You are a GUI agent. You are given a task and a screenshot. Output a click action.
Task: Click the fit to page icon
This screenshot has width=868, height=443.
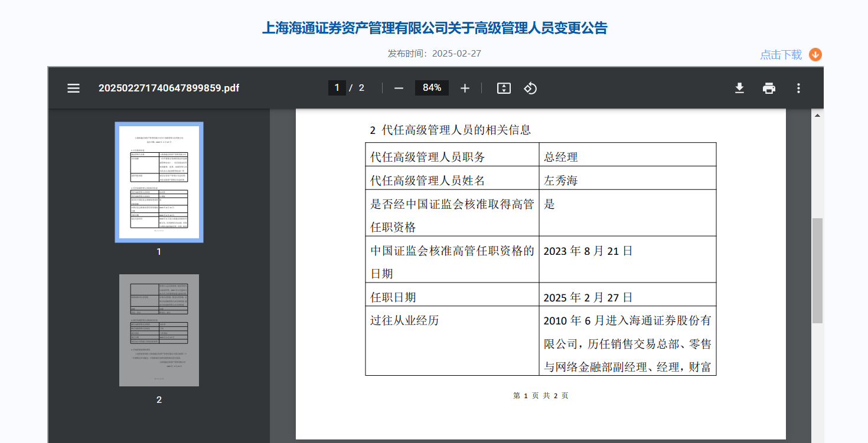coord(504,88)
